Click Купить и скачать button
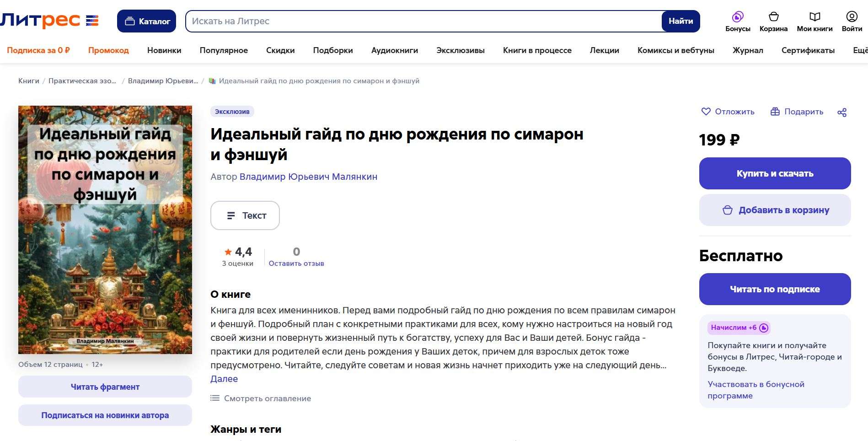 [775, 173]
